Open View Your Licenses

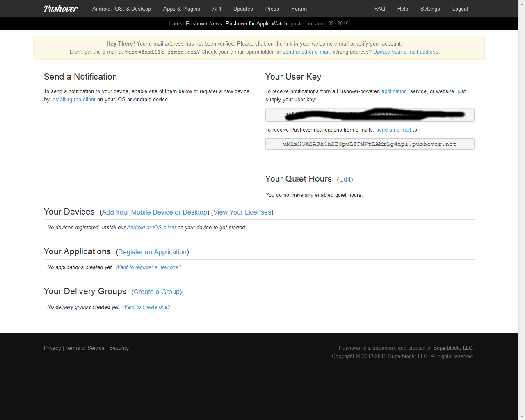click(242, 212)
